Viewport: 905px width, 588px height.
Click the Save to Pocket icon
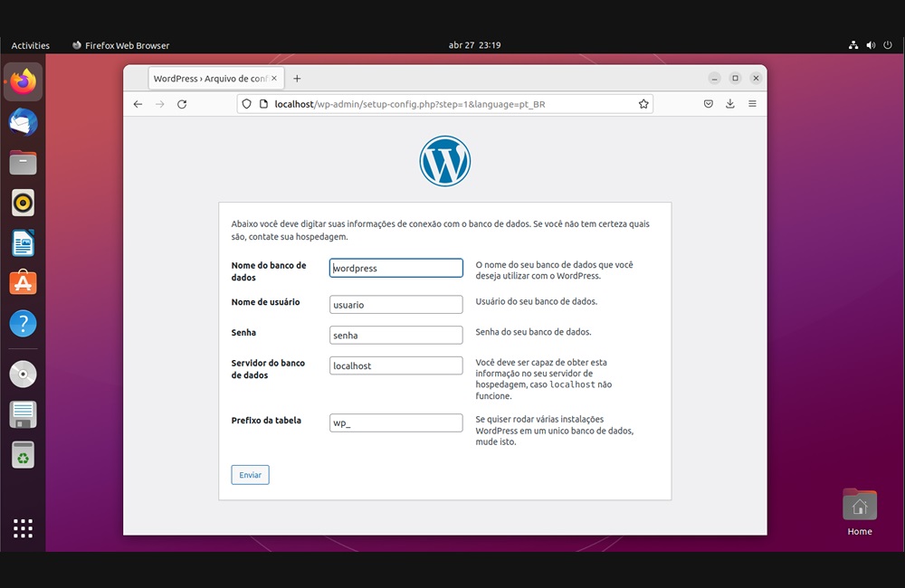coord(709,104)
